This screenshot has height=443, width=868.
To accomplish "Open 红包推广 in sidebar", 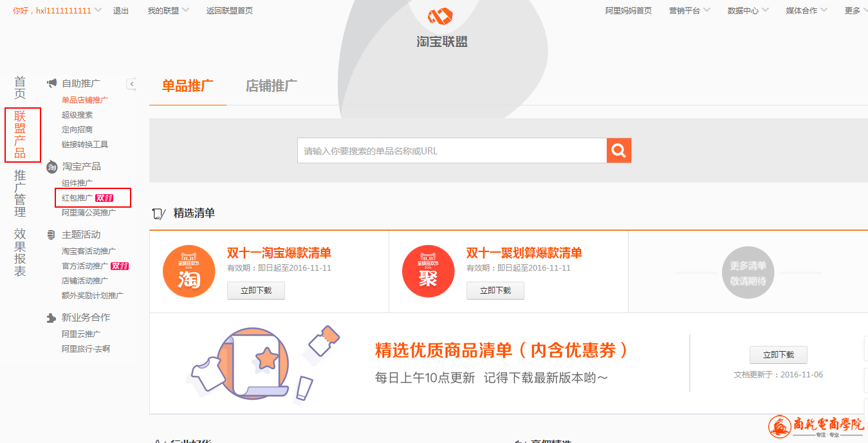I will tap(77, 197).
